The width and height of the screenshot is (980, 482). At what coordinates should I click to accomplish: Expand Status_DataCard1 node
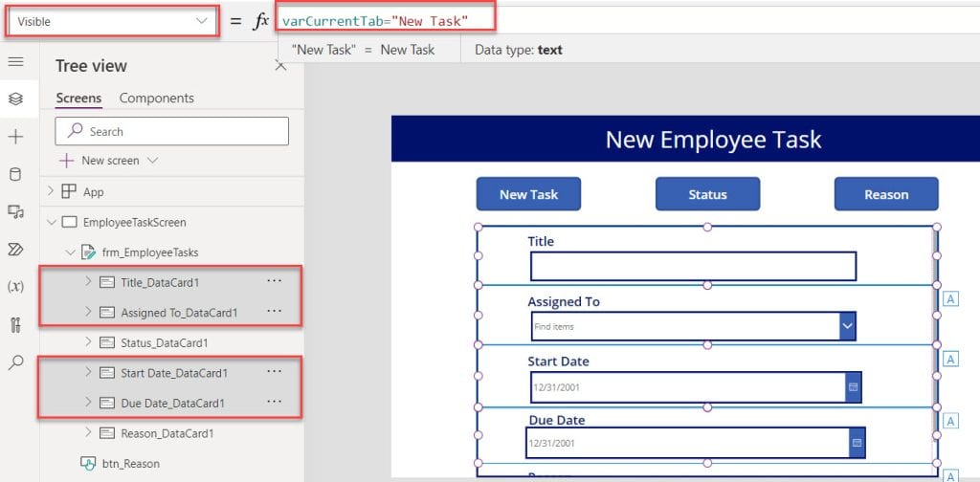88,342
